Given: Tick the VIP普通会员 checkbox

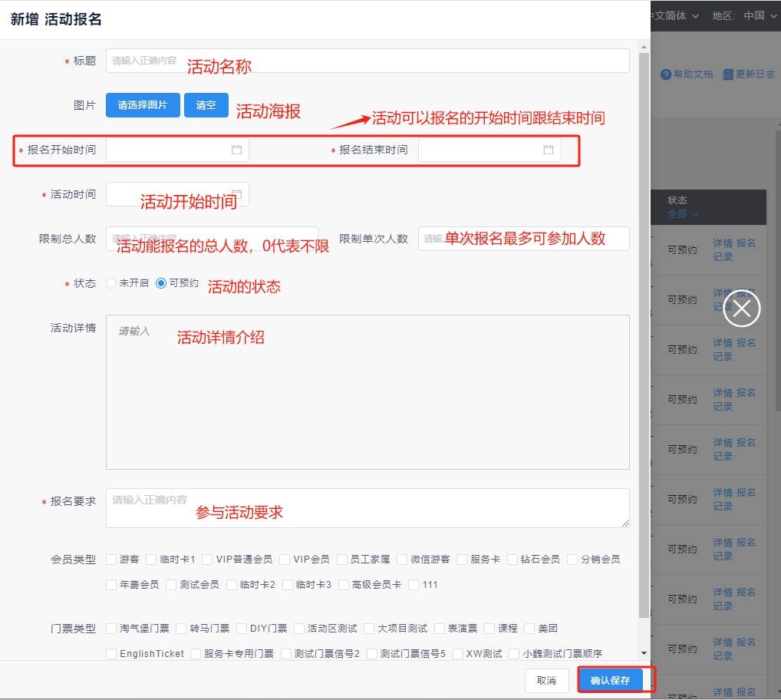Looking at the screenshot, I should click(x=208, y=560).
